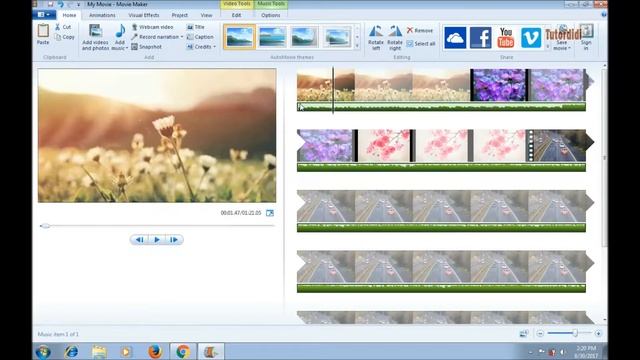The width and height of the screenshot is (640, 360).
Task: Open File Explorer from taskbar
Action: (x=99, y=351)
